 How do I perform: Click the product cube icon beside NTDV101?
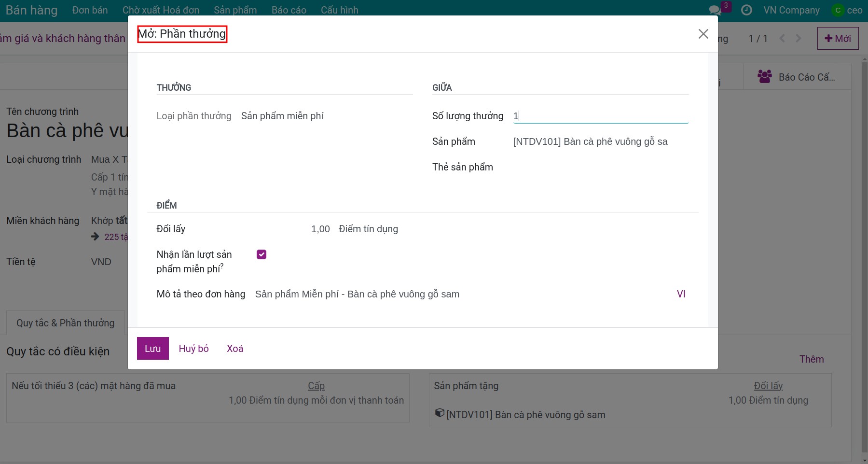point(439,413)
